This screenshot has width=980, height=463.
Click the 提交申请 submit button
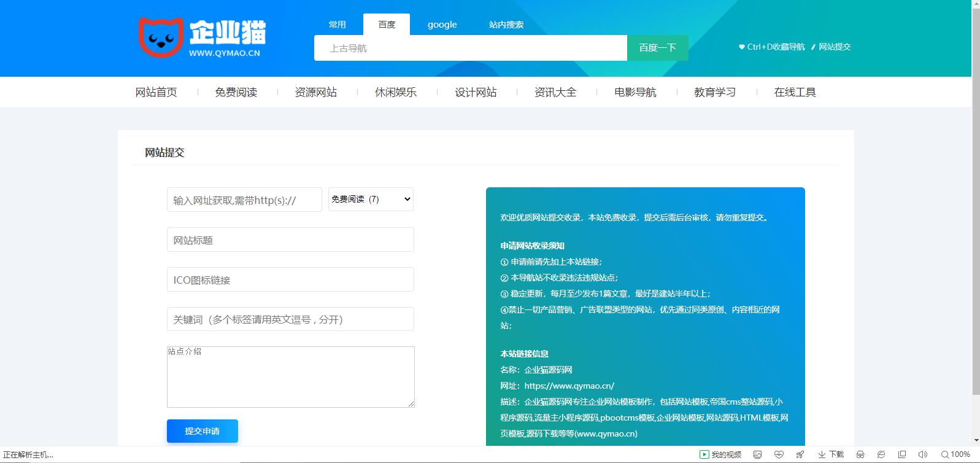click(202, 431)
